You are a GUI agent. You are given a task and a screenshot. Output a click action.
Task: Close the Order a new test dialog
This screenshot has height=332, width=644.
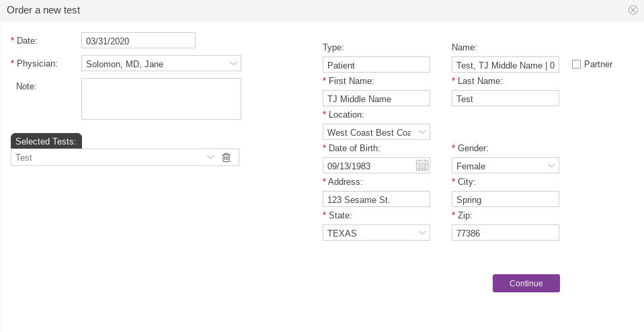pyautogui.click(x=633, y=10)
